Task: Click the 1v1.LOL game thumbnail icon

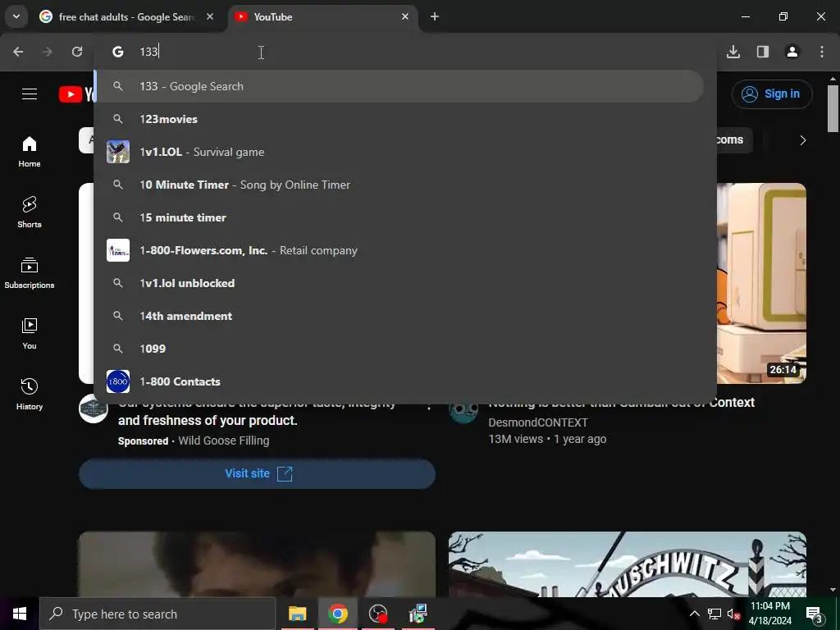Action: (118, 152)
